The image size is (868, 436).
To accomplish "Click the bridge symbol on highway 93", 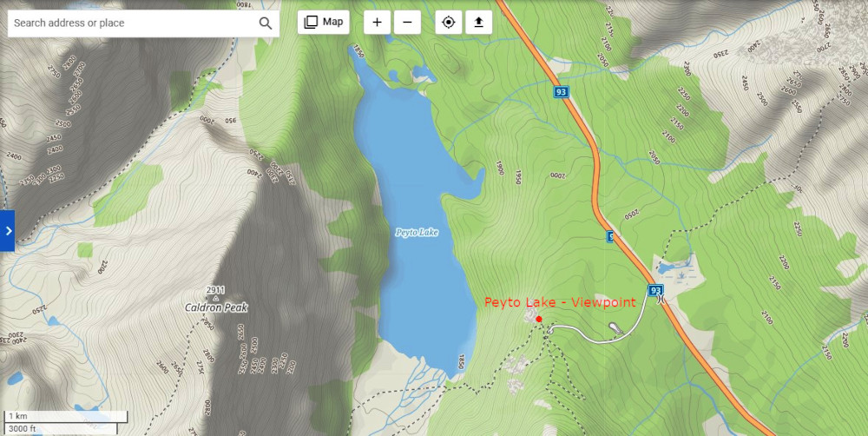I will [x=661, y=300].
